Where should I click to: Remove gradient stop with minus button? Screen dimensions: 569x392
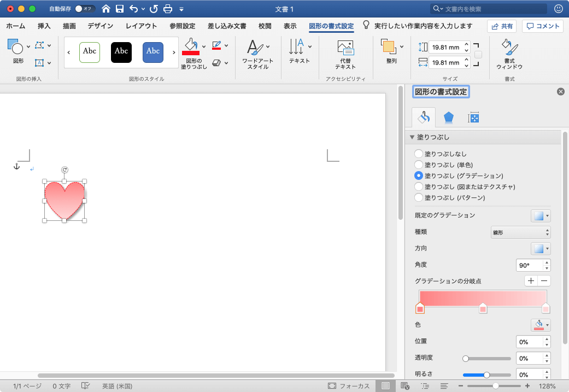[x=544, y=280]
